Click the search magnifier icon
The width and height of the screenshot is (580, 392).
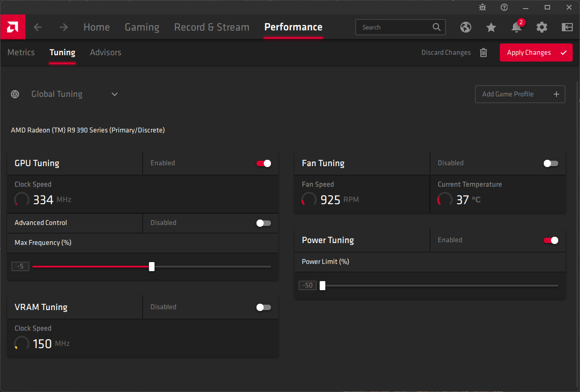436,27
